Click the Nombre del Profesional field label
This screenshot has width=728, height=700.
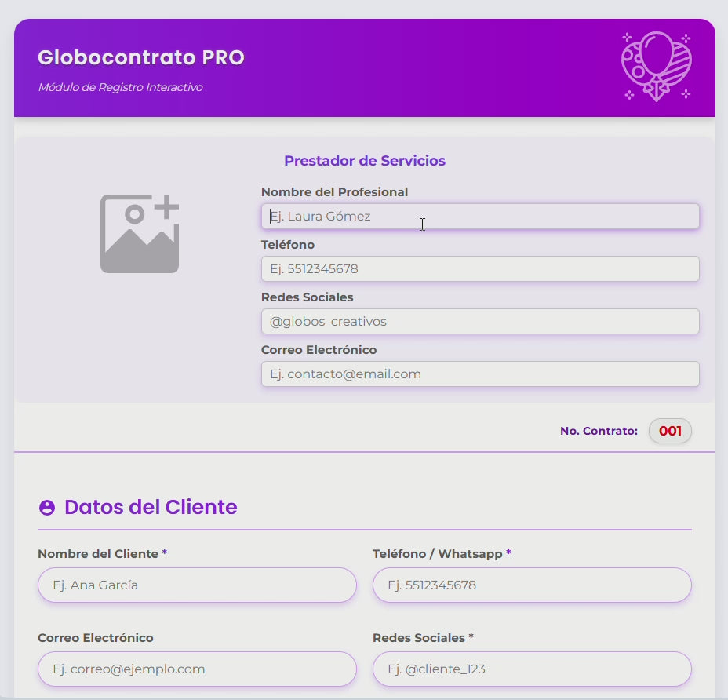[334, 191]
